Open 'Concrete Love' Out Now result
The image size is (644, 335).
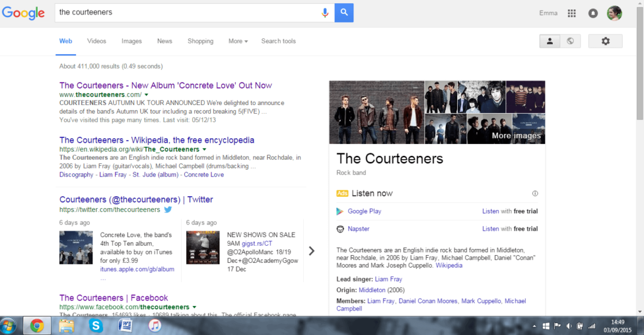pos(165,85)
